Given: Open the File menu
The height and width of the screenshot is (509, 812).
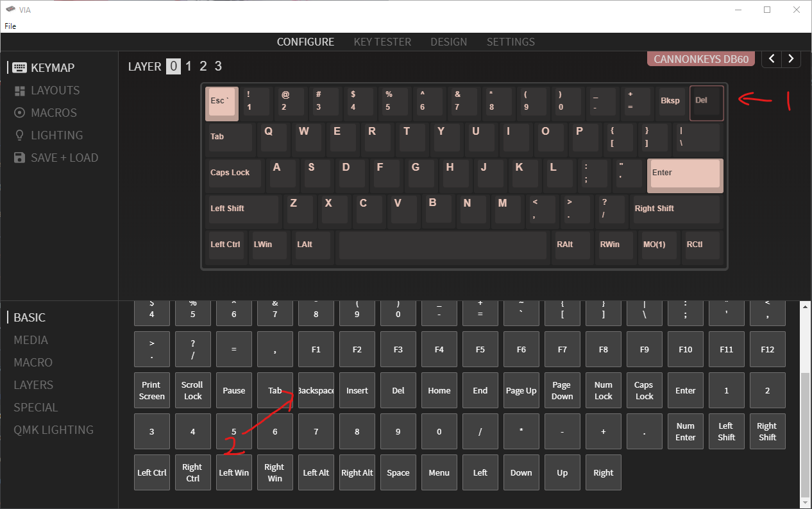Looking at the screenshot, I should [10, 26].
